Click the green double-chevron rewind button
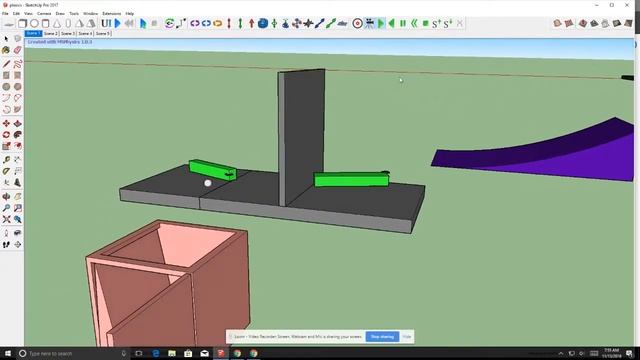This screenshot has width=640, height=360. [414, 24]
